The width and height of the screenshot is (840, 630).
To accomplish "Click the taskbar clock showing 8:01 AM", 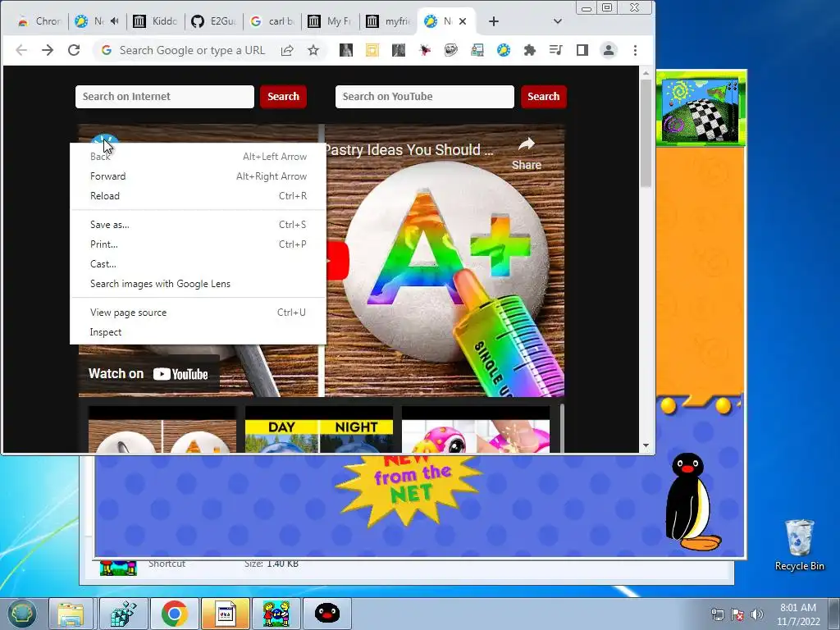I will pos(798,614).
